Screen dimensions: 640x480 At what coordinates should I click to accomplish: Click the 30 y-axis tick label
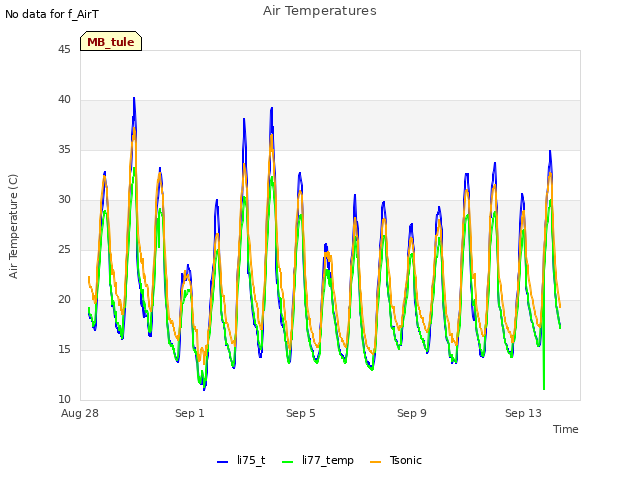tap(64, 200)
